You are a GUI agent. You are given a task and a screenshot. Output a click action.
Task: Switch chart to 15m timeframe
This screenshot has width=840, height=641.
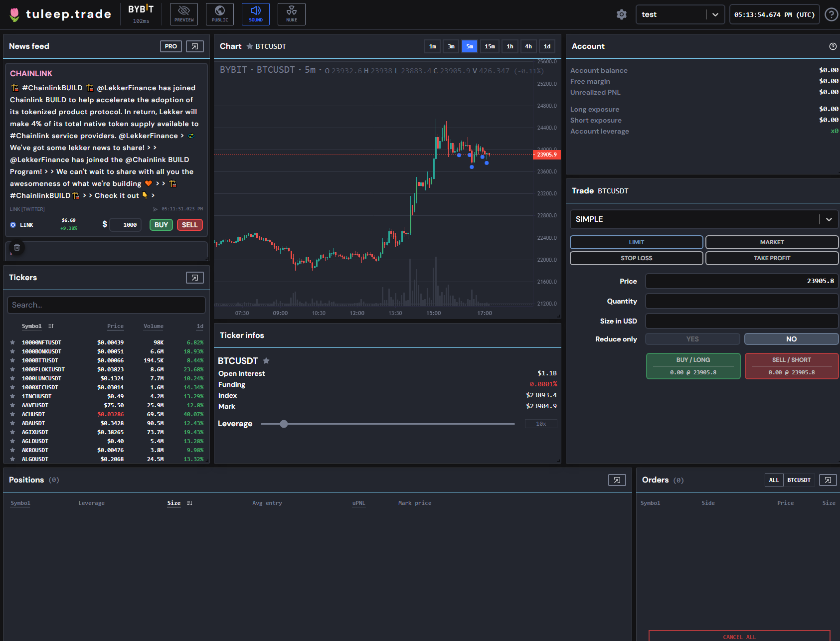(490, 46)
